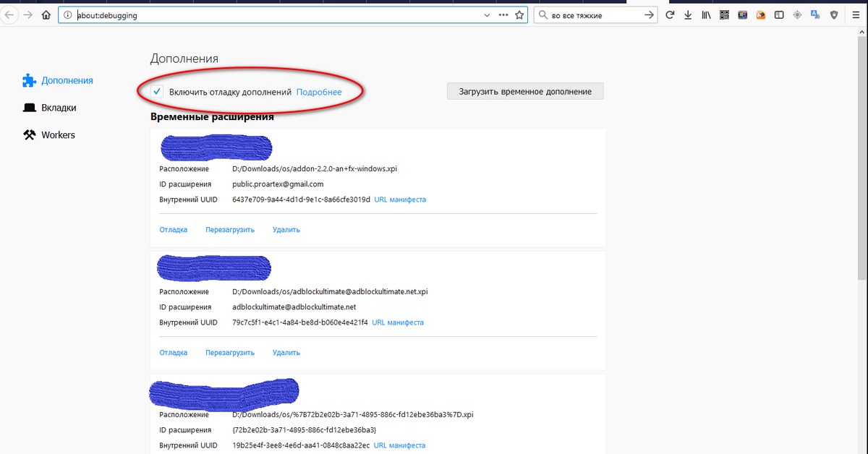This screenshot has height=454, width=868.
Task: Open the hamburger application menu
Action: coord(855,15)
